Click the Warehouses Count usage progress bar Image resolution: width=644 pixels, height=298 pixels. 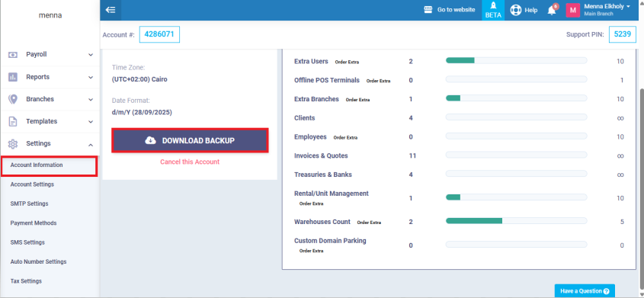pos(516,221)
